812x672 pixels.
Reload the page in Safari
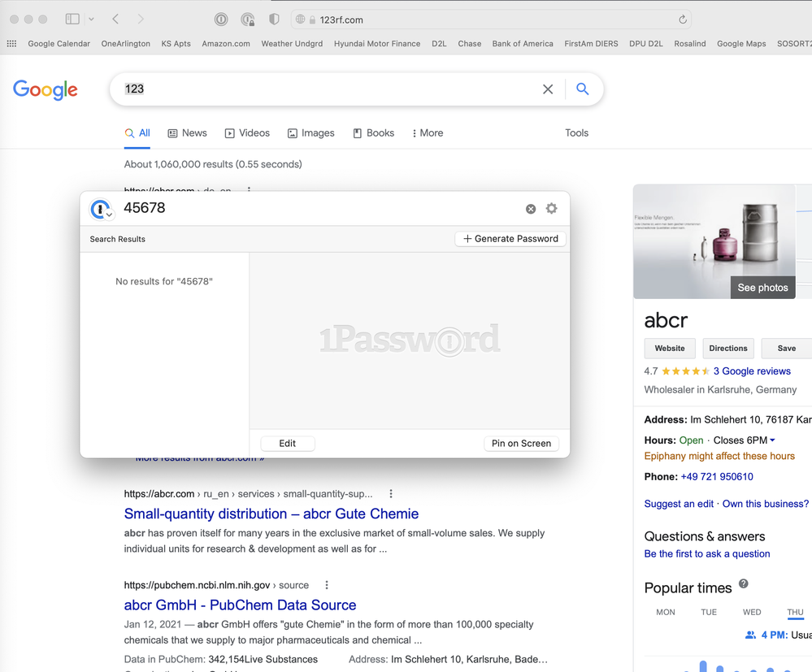coord(683,20)
